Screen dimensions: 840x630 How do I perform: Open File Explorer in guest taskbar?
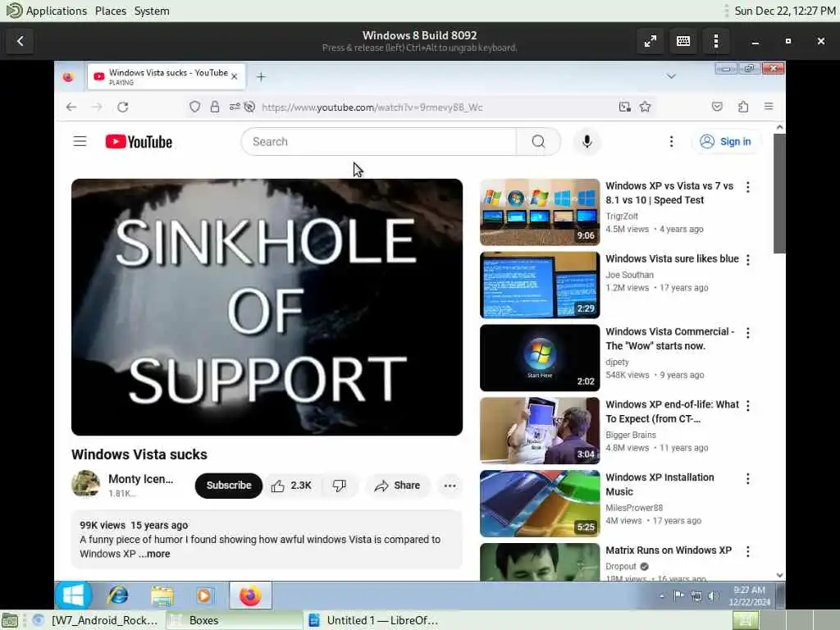[x=162, y=596]
